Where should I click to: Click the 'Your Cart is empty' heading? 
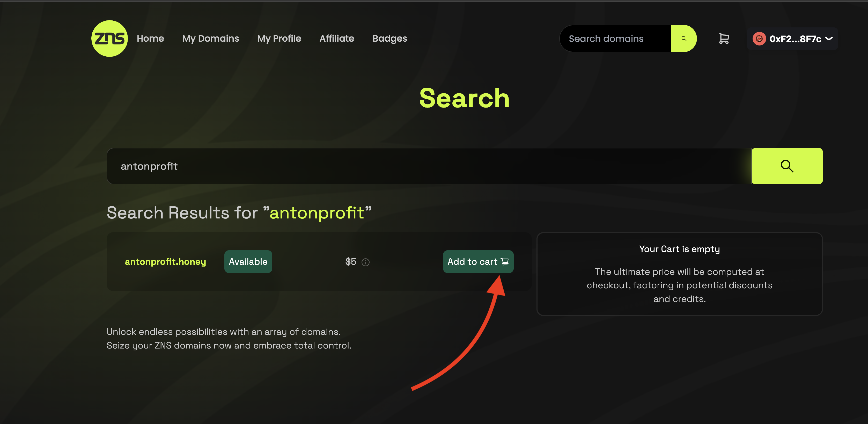[679, 249]
